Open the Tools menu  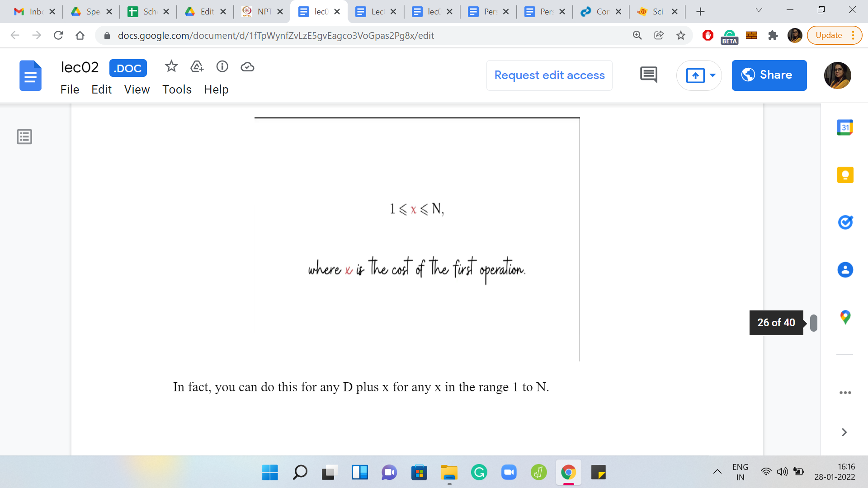(x=177, y=89)
